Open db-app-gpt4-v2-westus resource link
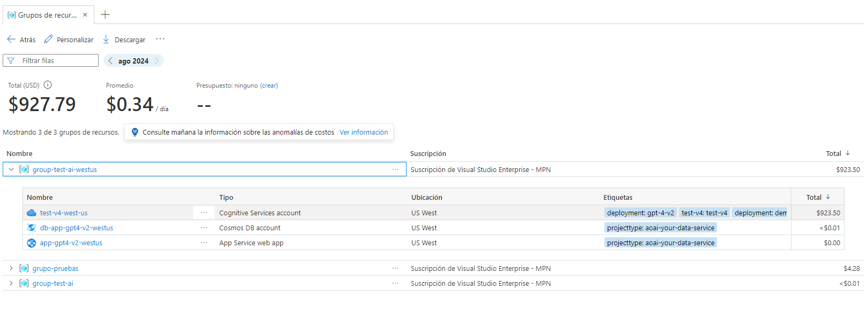 point(76,228)
